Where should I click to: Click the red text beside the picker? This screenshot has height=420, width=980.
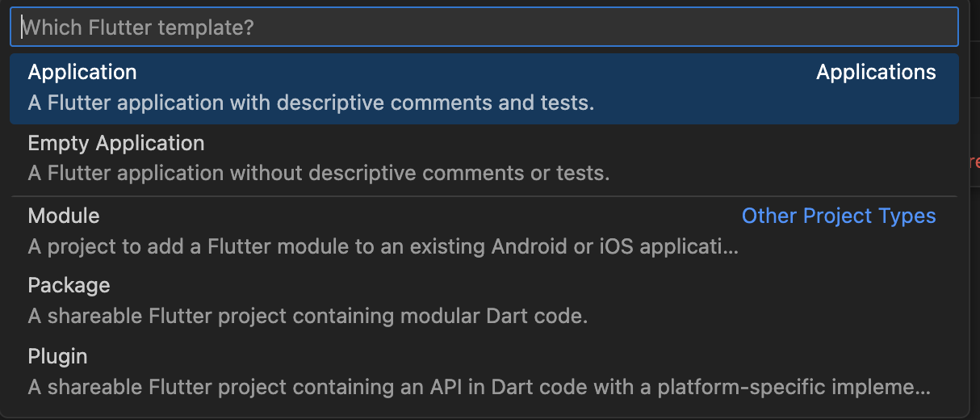point(974,162)
